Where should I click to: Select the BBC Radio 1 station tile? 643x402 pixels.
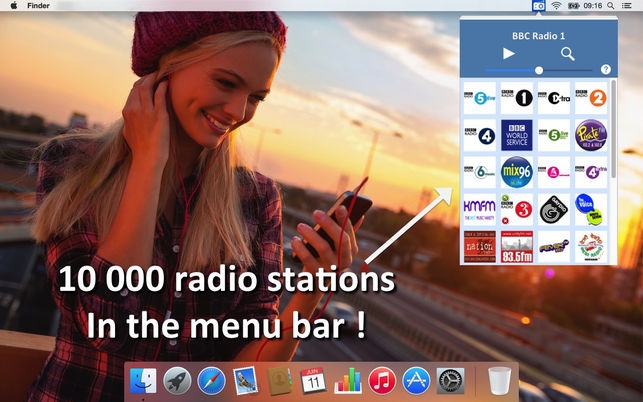coord(517,98)
